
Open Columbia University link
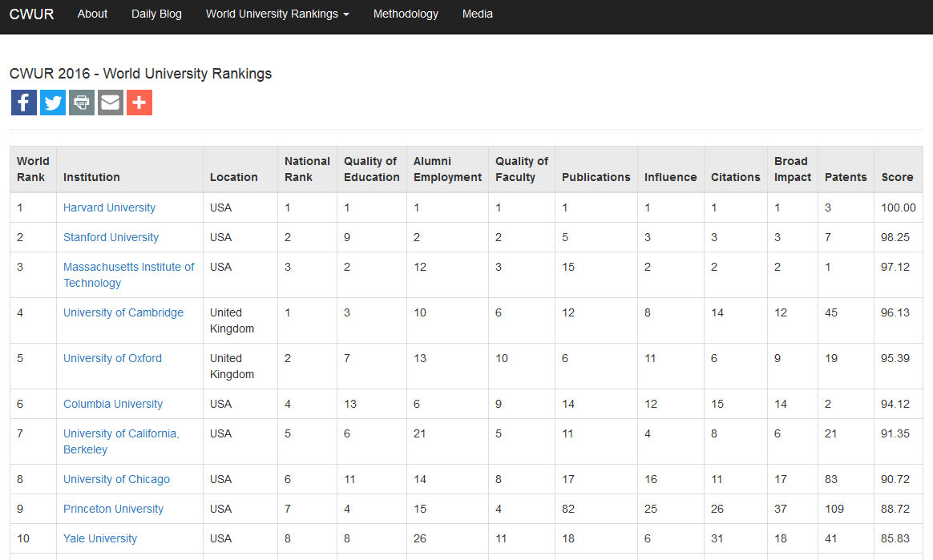click(x=113, y=404)
